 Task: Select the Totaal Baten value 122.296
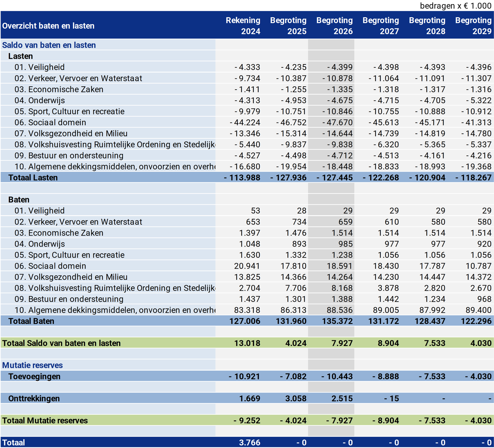click(x=476, y=321)
